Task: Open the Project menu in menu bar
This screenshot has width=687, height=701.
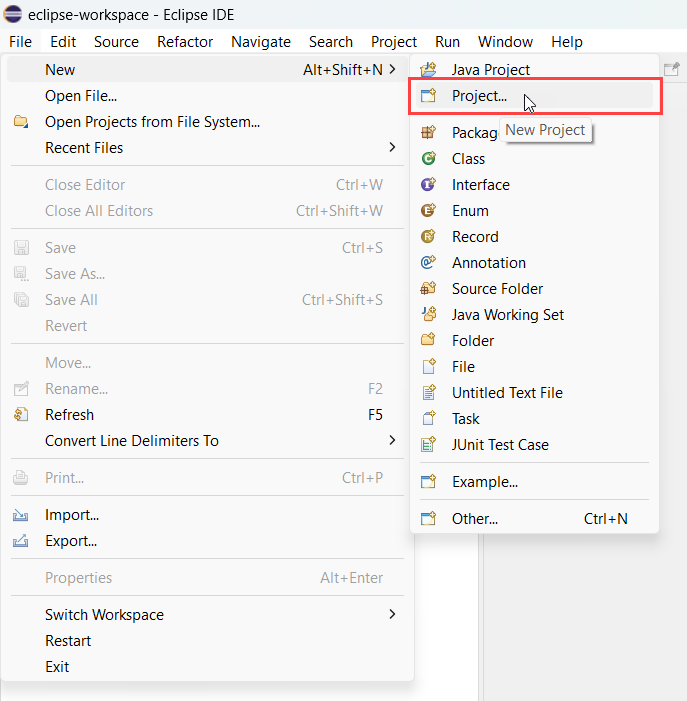Action: point(394,42)
